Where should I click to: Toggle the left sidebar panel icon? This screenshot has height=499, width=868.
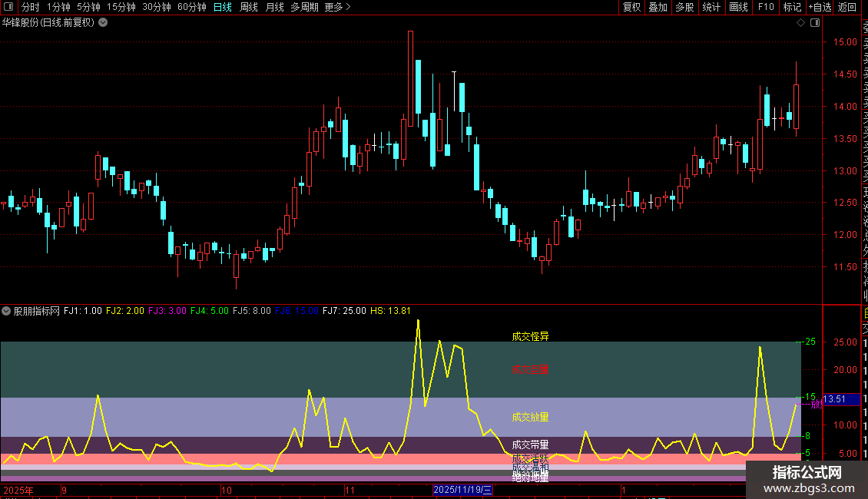pyautogui.click(x=8, y=7)
